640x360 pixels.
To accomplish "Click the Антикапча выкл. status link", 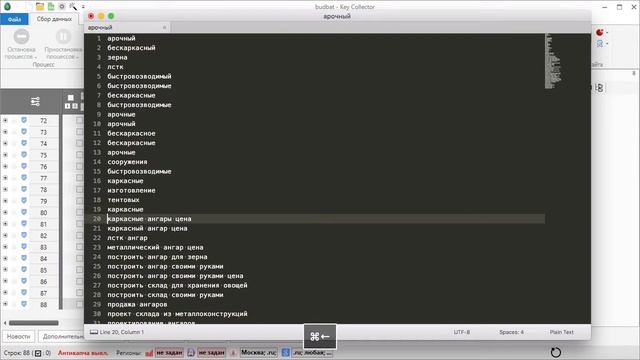I will click(x=83, y=353).
